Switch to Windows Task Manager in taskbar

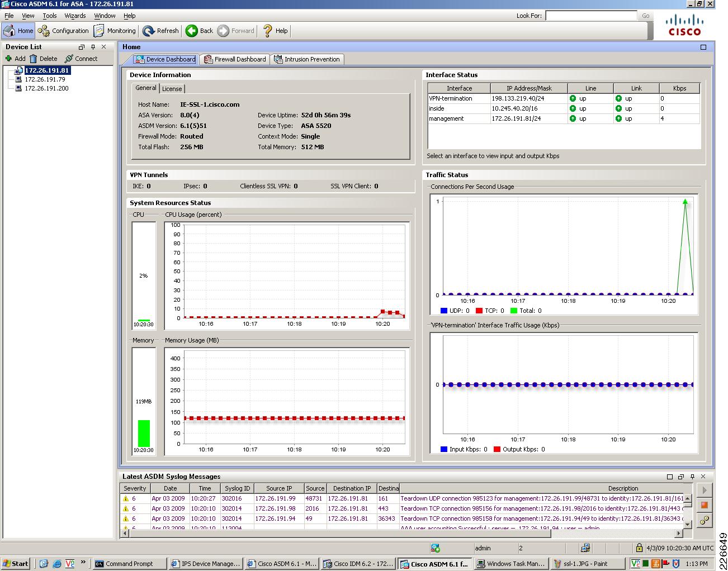[510, 564]
